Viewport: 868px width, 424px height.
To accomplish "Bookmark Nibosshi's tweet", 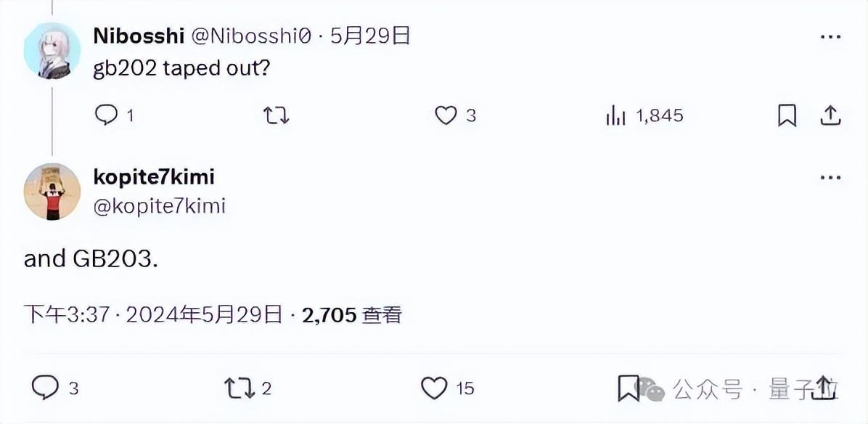I will [787, 115].
